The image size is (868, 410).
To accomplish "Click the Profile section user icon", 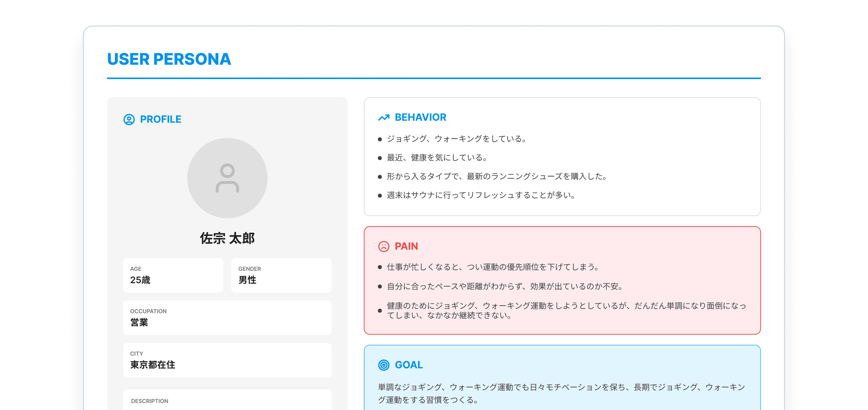I will [x=130, y=119].
